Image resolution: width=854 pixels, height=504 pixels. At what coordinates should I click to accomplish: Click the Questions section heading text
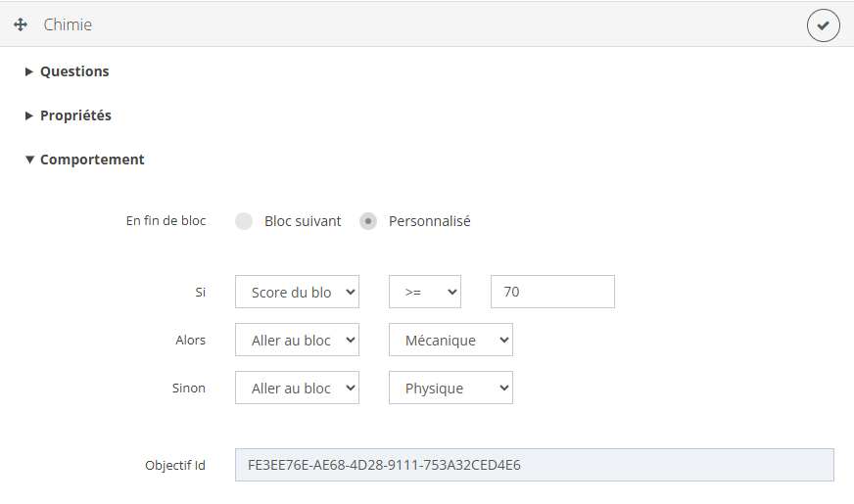(x=74, y=71)
